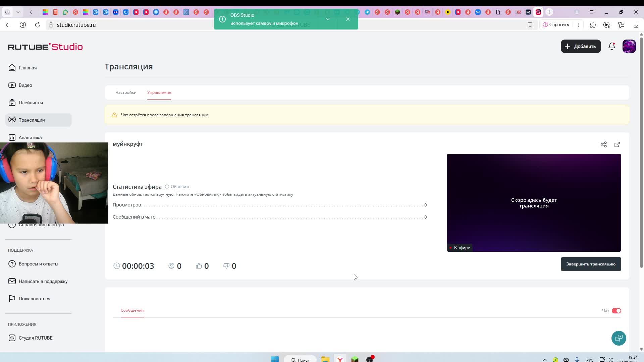Screen dimensions: 644x362
Task: Open the user profile avatar
Action: (x=629, y=46)
